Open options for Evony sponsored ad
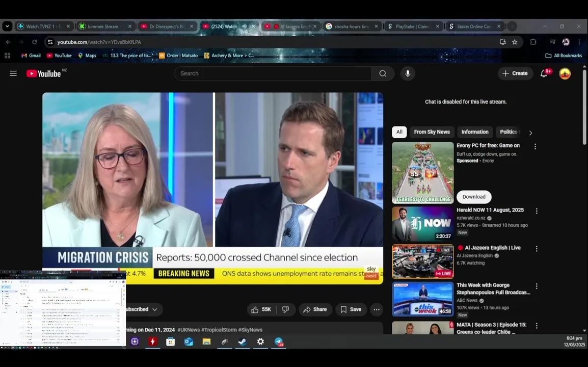 [535, 146]
